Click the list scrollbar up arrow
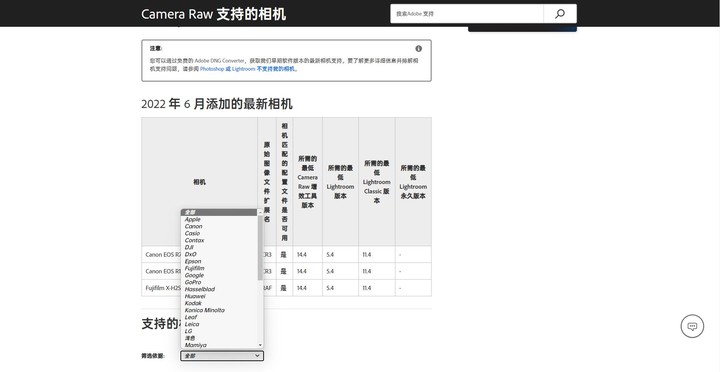 click(x=260, y=212)
